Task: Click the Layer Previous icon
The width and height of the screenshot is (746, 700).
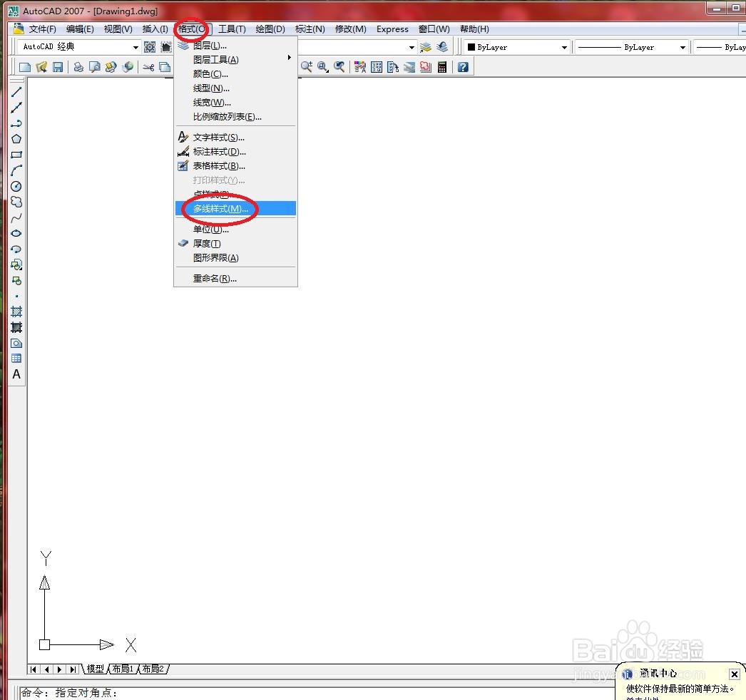Action: coord(442,47)
